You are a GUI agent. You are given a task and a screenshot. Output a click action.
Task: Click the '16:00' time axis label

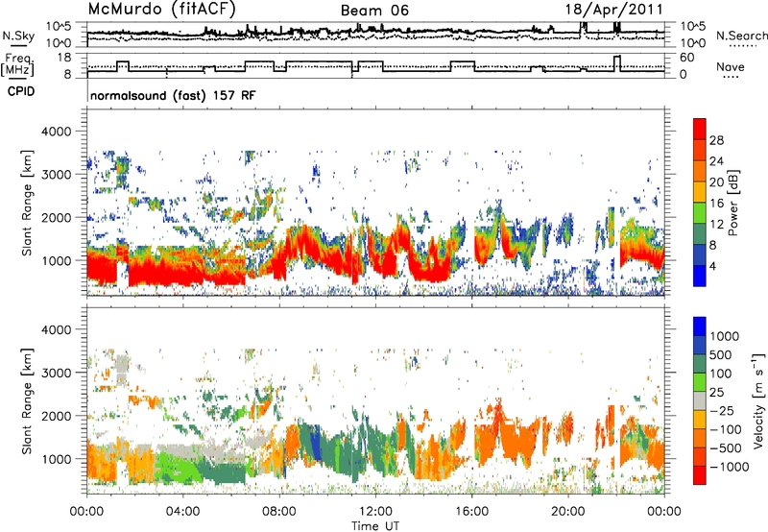coord(471,512)
